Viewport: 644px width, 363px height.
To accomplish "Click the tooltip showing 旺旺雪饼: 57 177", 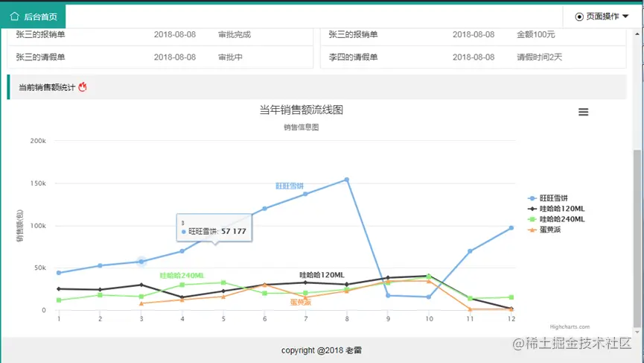I will tap(214, 228).
